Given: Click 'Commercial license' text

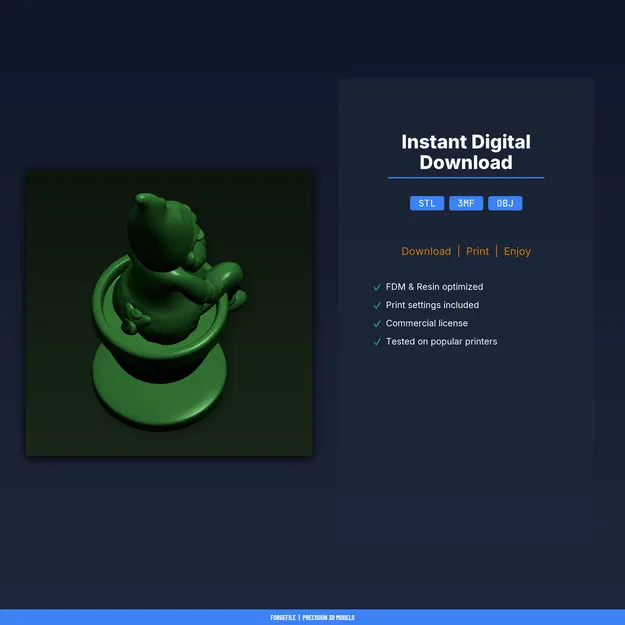Looking at the screenshot, I should click(x=426, y=323).
